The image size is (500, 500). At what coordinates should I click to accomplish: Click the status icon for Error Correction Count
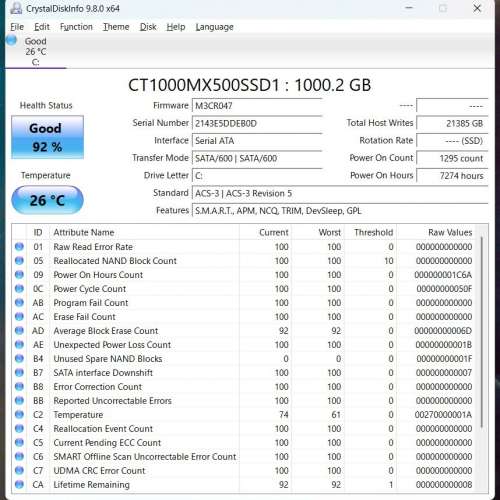[x=19, y=387]
